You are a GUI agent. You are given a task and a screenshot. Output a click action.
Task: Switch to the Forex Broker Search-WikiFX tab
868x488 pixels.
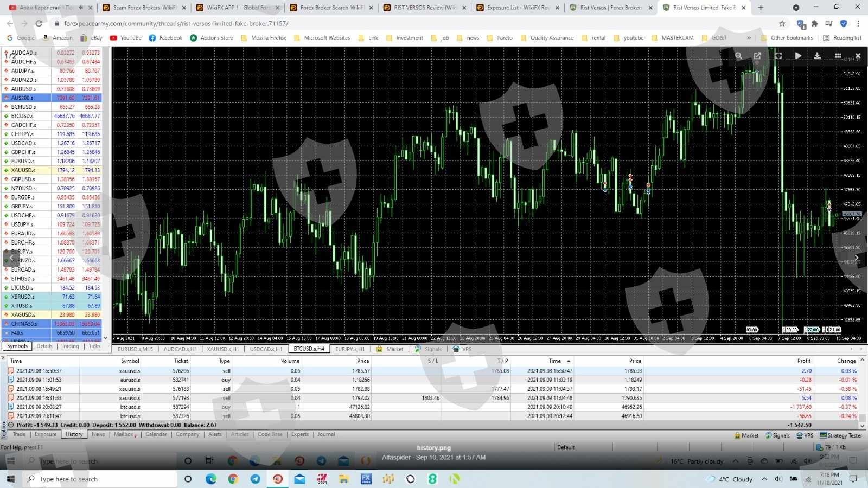tap(331, 8)
